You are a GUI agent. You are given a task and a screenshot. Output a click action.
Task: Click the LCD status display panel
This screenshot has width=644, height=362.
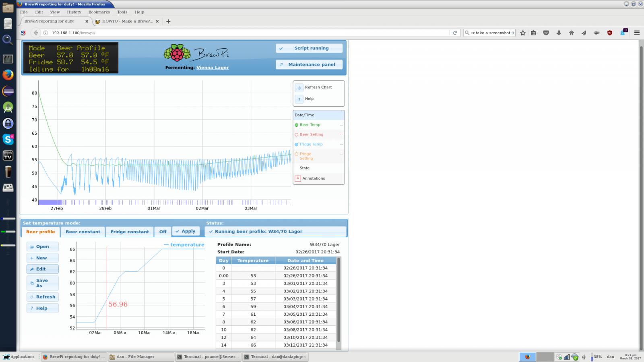click(70, 58)
